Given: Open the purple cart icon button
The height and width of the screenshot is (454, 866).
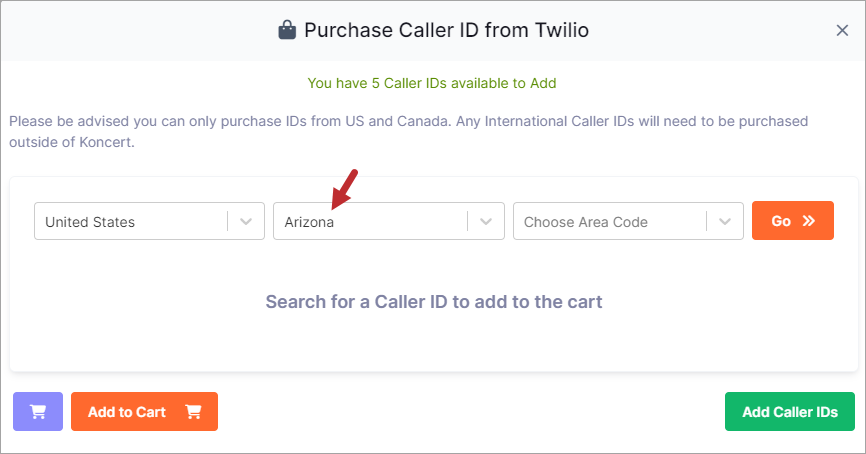Looking at the screenshot, I should [38, 411].
